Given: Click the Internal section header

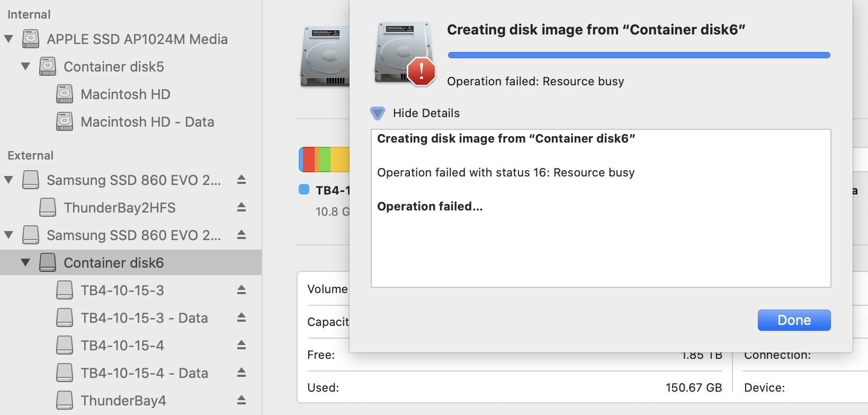Looking at the screenshot, I should point(29,15).
